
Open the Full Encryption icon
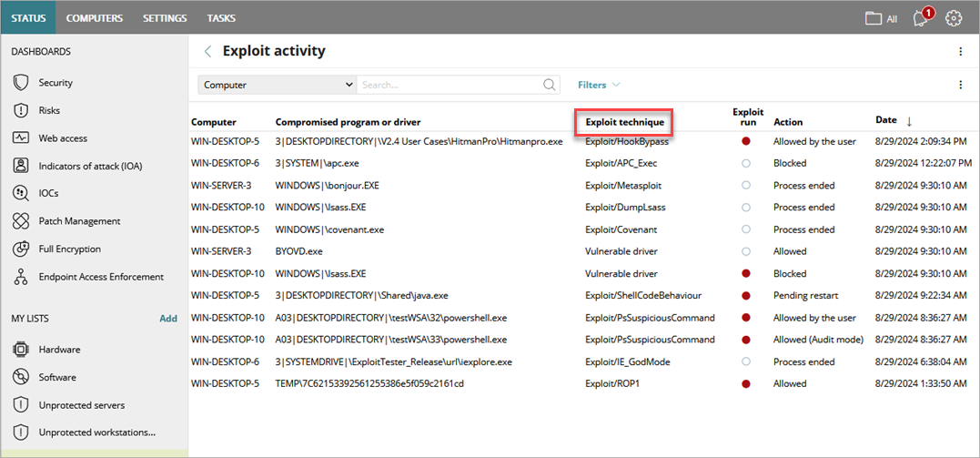(x=21, y=249)
